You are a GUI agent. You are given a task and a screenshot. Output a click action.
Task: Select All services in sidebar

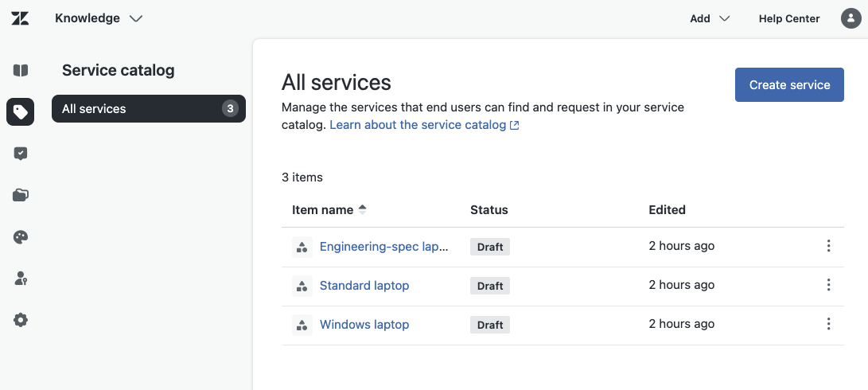[148, 109]
